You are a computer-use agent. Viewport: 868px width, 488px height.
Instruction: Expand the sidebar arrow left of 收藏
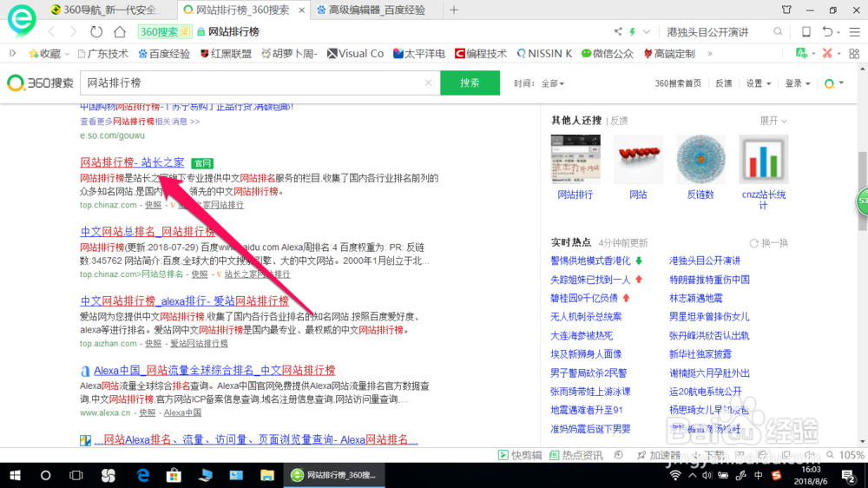13,53
